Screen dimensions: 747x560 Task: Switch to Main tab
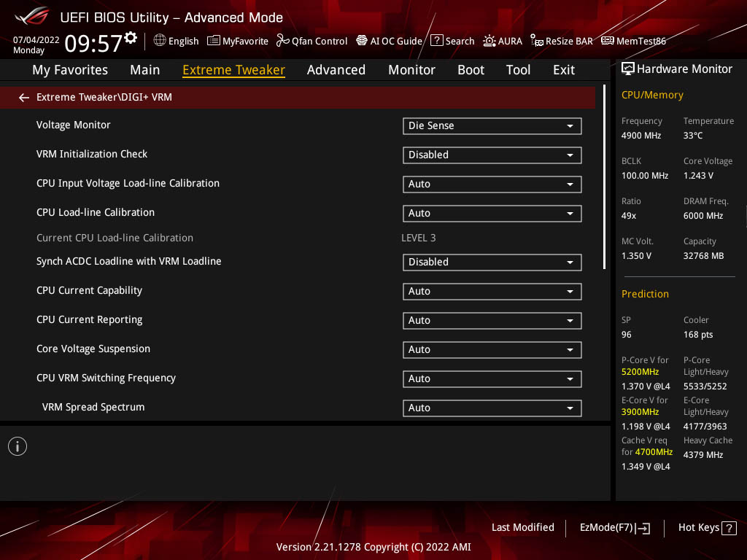(x=145, y=70)
